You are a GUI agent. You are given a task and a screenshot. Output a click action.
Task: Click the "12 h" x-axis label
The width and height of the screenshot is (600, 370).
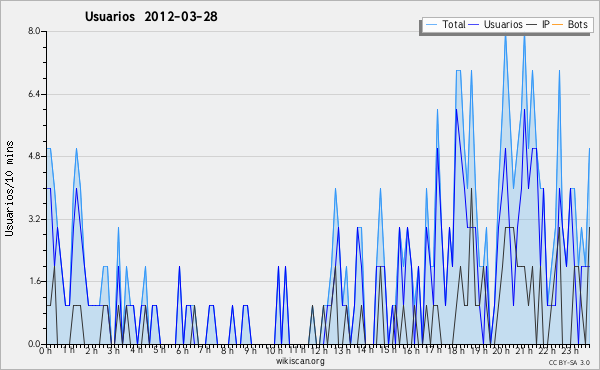click(319, 351)
